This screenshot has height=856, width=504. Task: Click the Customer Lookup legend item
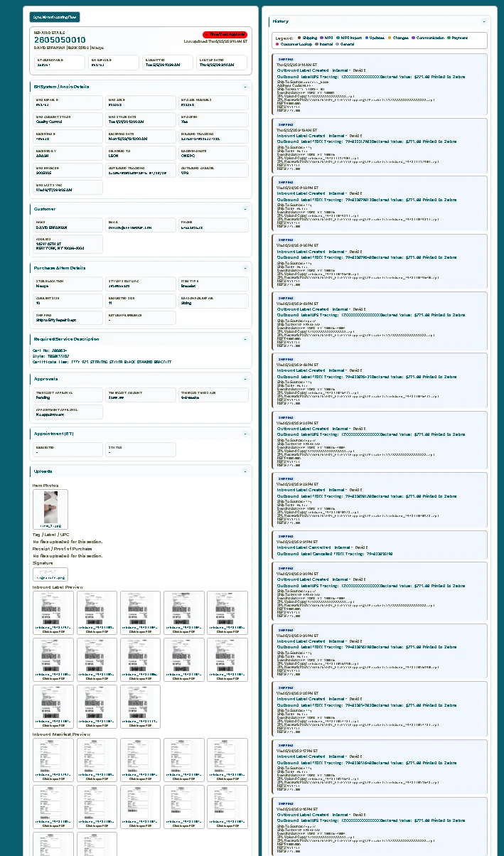pos(294,44)
